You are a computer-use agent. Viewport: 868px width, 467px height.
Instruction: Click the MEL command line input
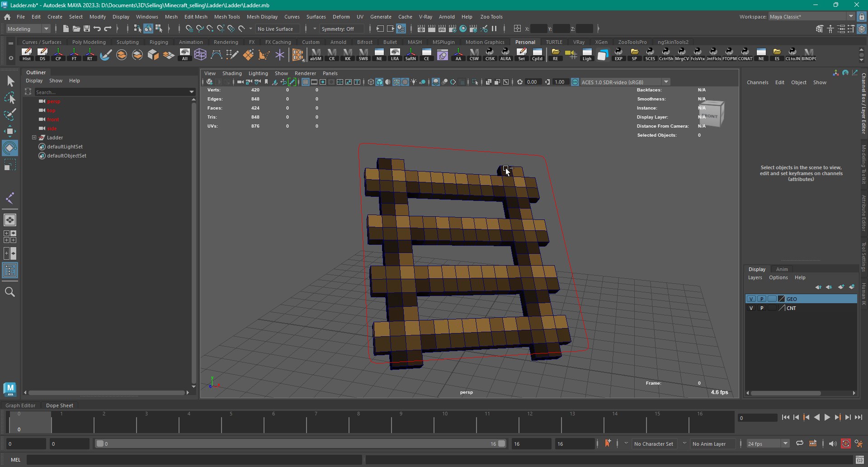pos(194,459)
